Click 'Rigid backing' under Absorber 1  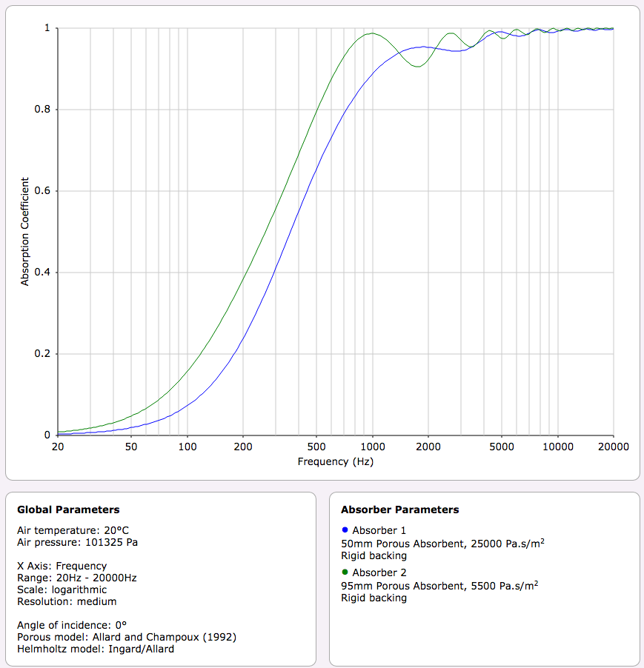374,556
